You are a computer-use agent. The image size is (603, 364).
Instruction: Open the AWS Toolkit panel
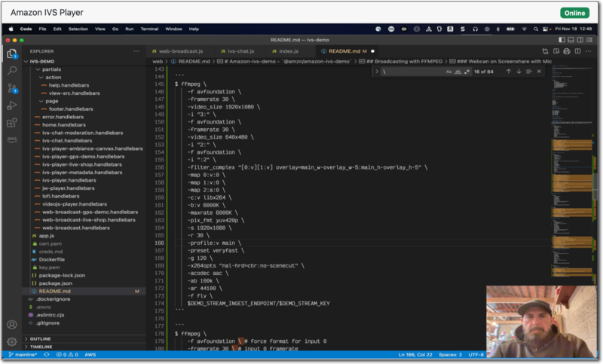coord(12,139)
